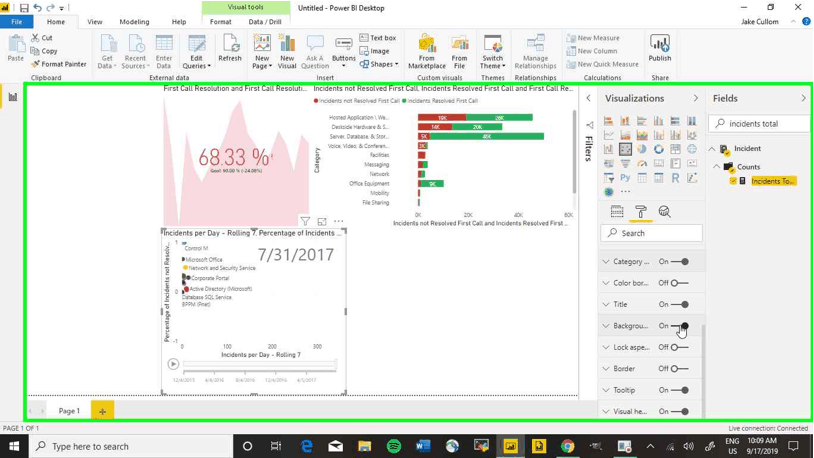Switch to Report view icon on left rail

click(13, 97)
